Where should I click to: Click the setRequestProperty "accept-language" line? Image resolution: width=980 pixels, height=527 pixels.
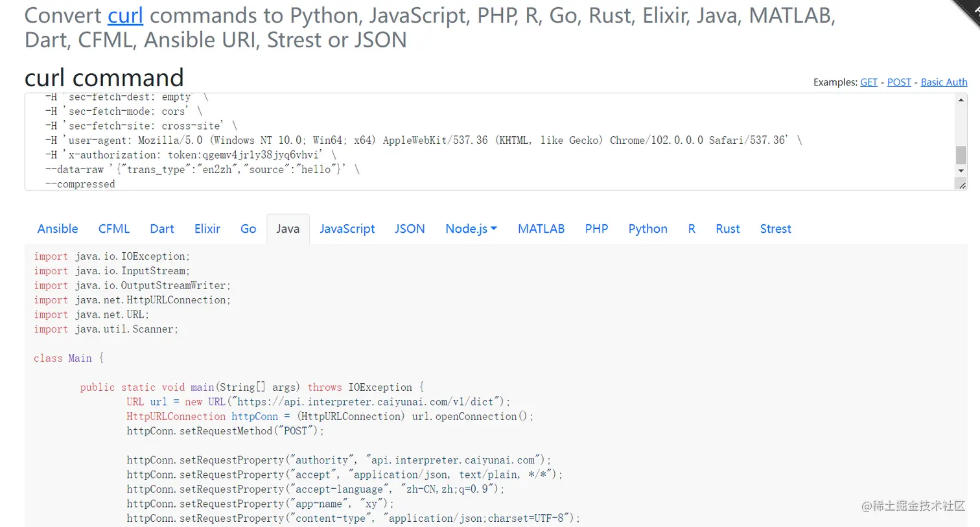click(316, 489)
